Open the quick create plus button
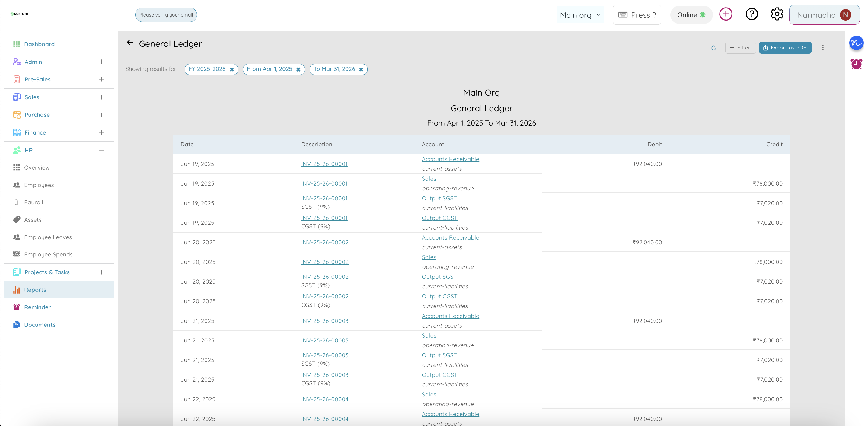Screen dimensions: 868x426 726,14
